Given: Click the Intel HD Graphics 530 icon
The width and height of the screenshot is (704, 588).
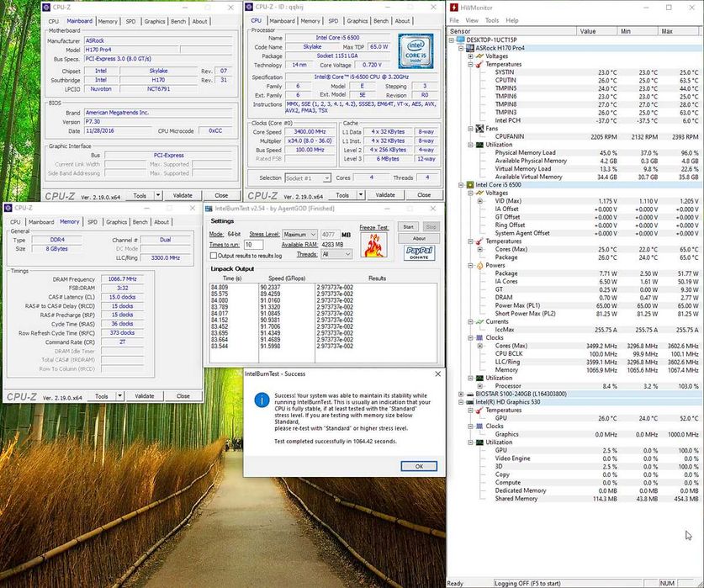Looking at the screenshot, I should coord(470,402).
